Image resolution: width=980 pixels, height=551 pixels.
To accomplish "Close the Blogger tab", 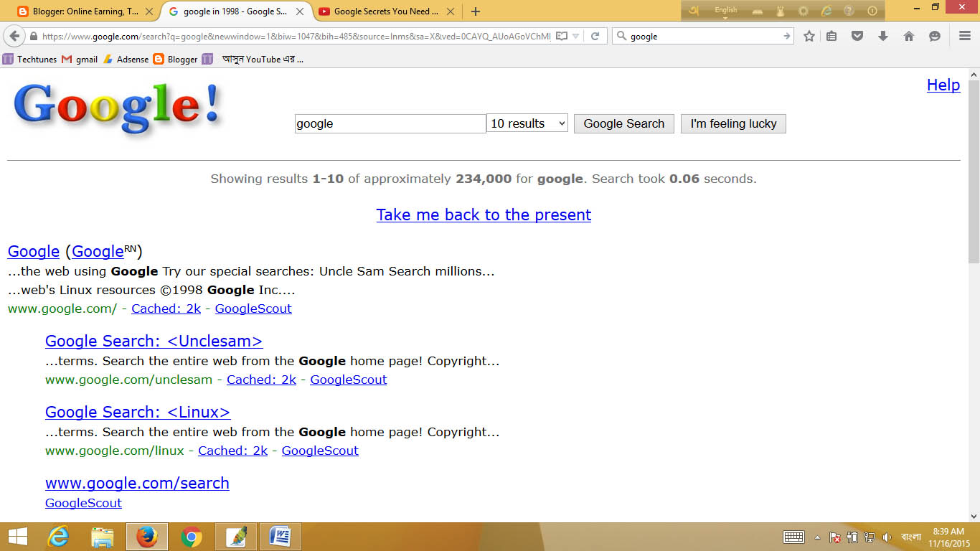I will [x=149, y=11].
